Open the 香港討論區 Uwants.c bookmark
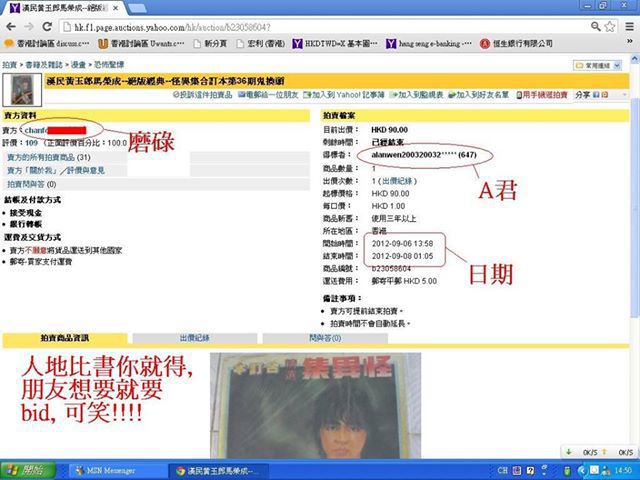The width and height of the screenshot is (640, 480). [x=142, y=43]
